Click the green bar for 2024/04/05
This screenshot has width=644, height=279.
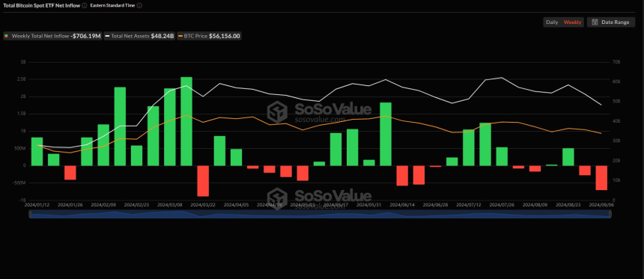coord(236,157)
